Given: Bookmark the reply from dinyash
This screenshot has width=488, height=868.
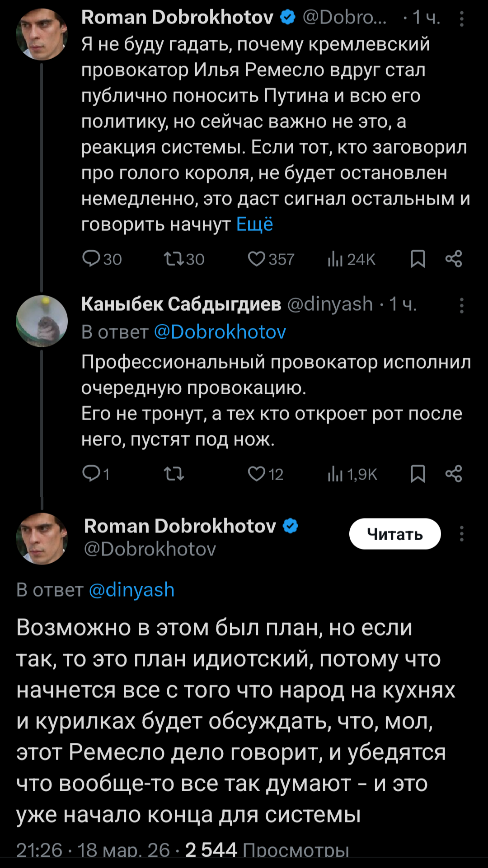Looking at the screenshot, I should tap(418, 474).
